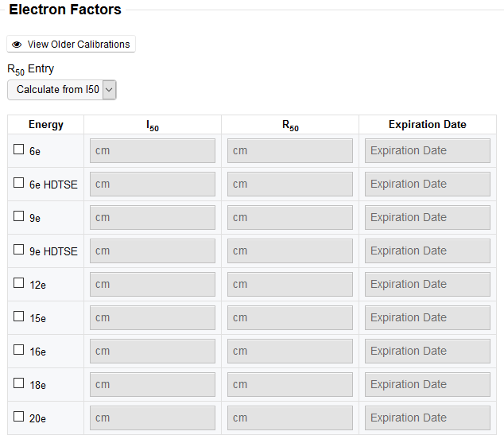Image resolution: width=504 pixels, height=443 pixels.
Task: Click the I50 field for 20e
Action: tap(153, 418)
